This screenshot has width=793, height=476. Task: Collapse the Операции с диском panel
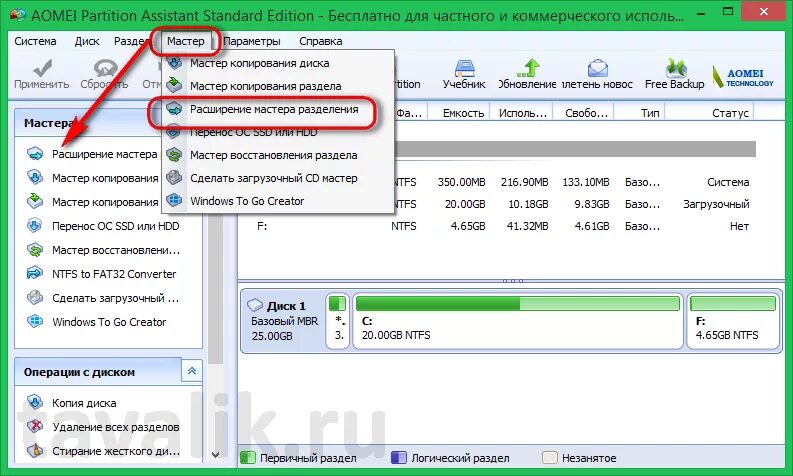click(192, 371)
